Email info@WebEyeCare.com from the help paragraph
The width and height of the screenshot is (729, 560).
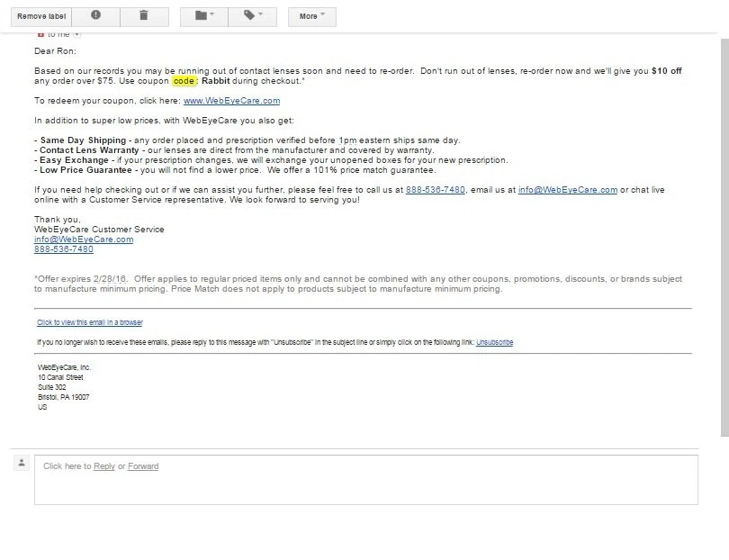568,190
